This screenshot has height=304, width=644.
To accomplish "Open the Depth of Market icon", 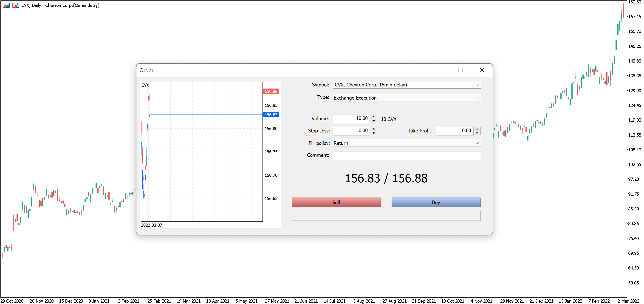I will point(6,5).
